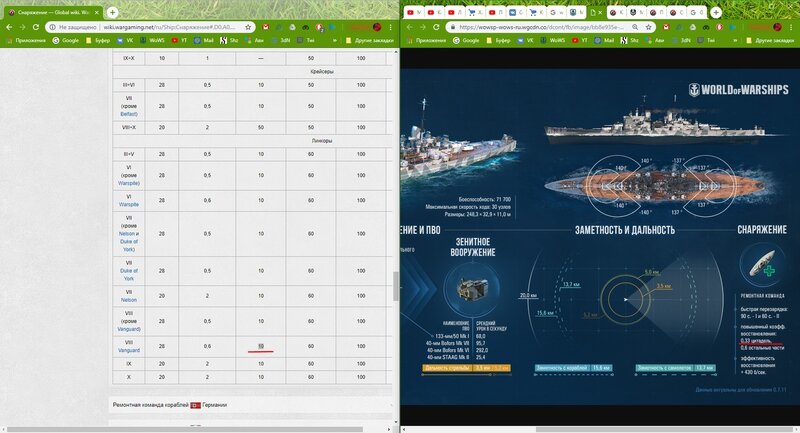Bookmark the wiki page with star icon
Image resolution: width=800 pixels, height=433 pixels.
point(248,27)
